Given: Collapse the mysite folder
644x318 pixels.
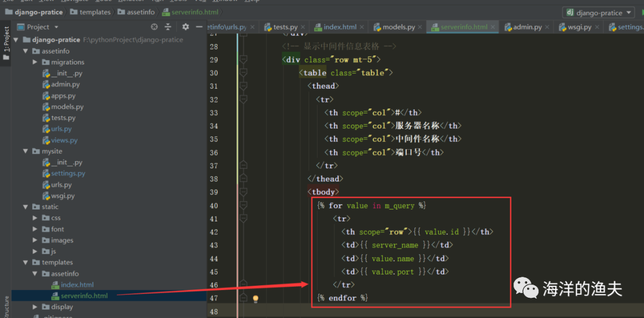Looking at the screenshot, I should click(26, 151).
